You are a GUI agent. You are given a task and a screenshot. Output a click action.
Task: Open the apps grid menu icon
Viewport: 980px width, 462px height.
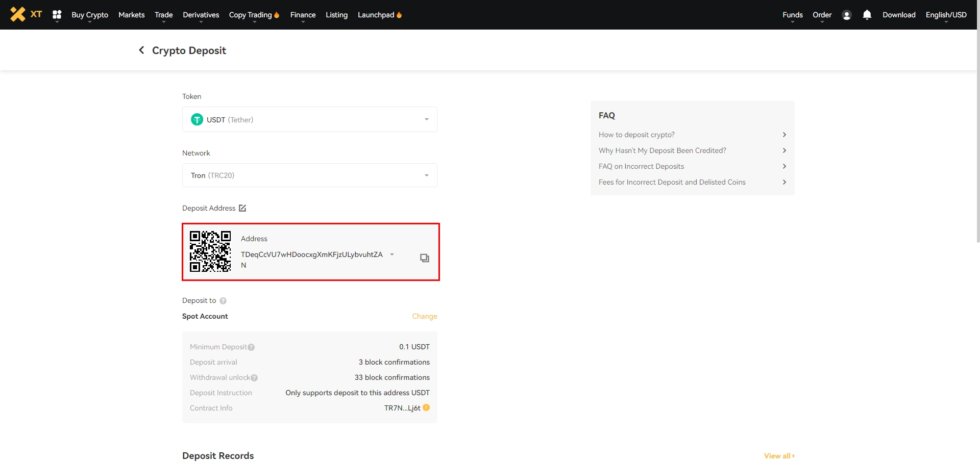click(57, 15)
